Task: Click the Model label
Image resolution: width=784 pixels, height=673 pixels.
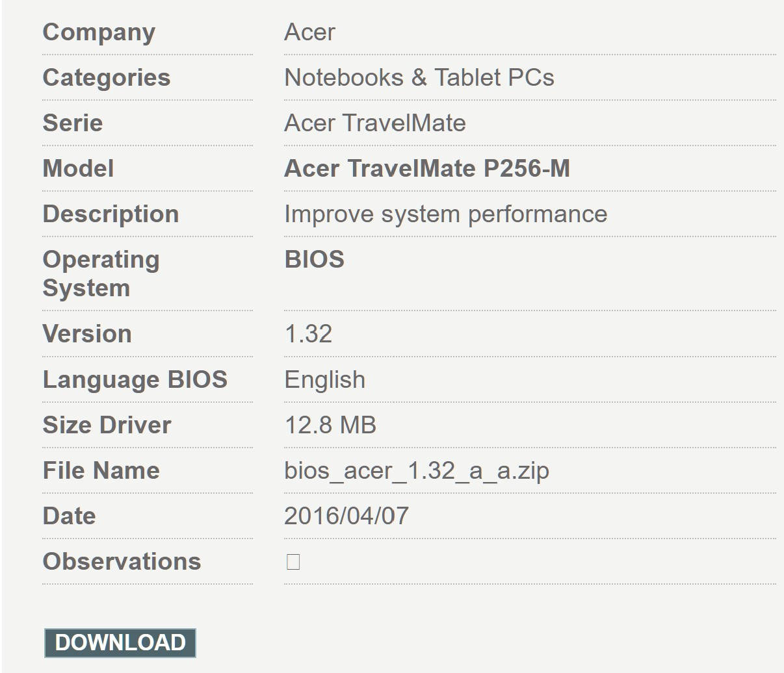Action: [78, 168]
